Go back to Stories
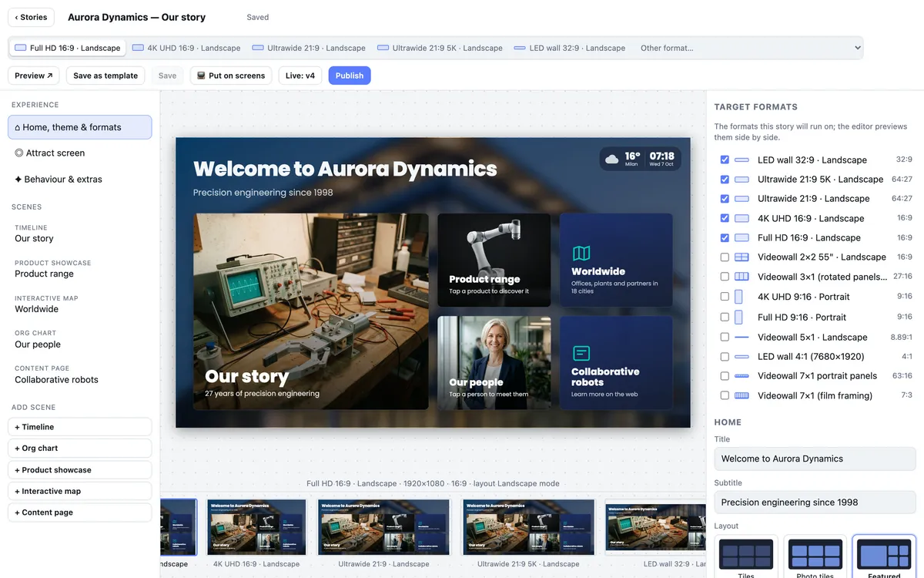The width and height of the screenshot is (924, 578). (x=31, y=17)
